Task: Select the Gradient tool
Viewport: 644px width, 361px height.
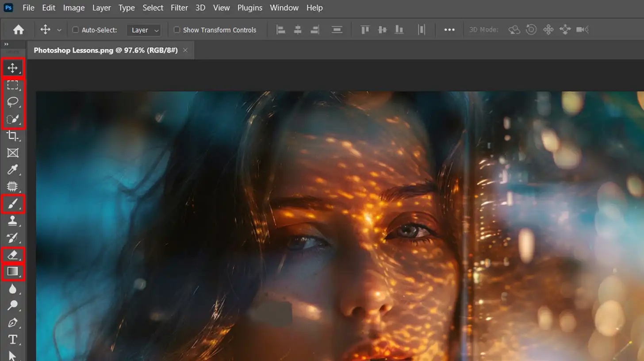Action: click(x=12, y=271)
